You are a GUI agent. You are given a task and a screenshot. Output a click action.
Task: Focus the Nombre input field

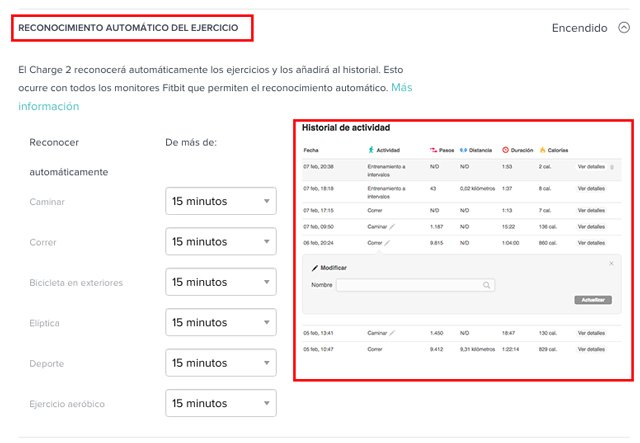pos(416,285)
